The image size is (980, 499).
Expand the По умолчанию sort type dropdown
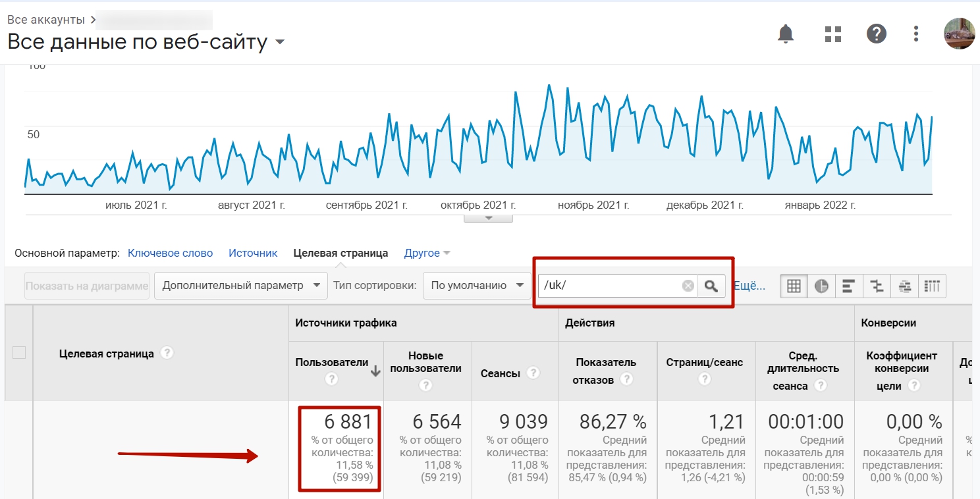pos(476,286)
